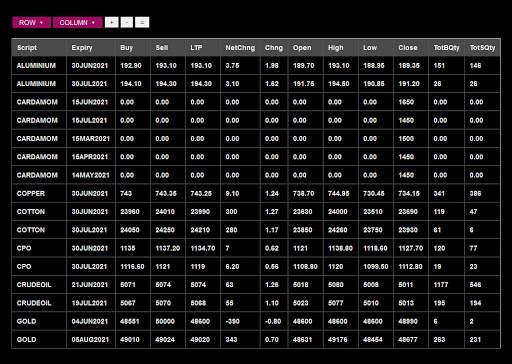The width and height of the screenshot is (512, 364).
Task: Click CRUDEOIL TotBQty value 1177
Action: pyautogui.click(x=441, y=285)
